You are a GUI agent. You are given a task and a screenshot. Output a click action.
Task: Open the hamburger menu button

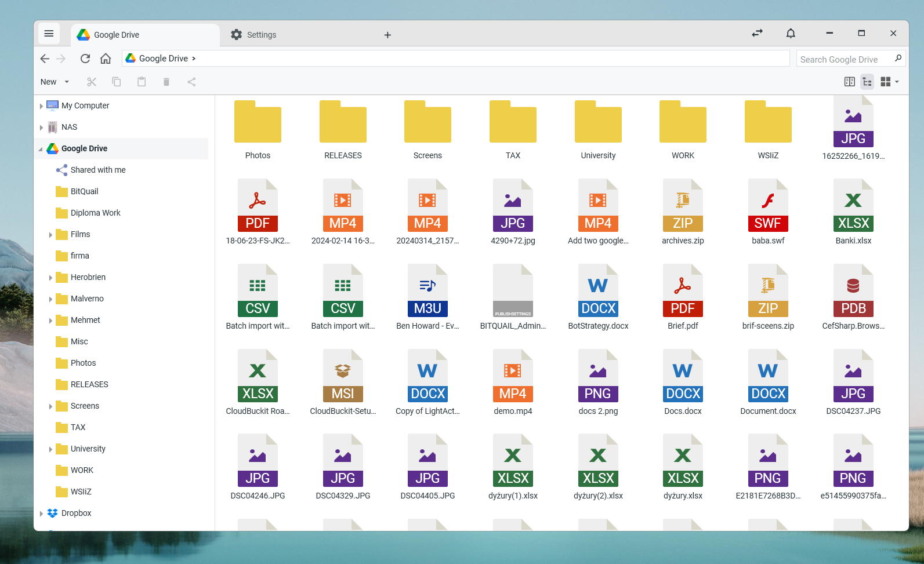49,34
